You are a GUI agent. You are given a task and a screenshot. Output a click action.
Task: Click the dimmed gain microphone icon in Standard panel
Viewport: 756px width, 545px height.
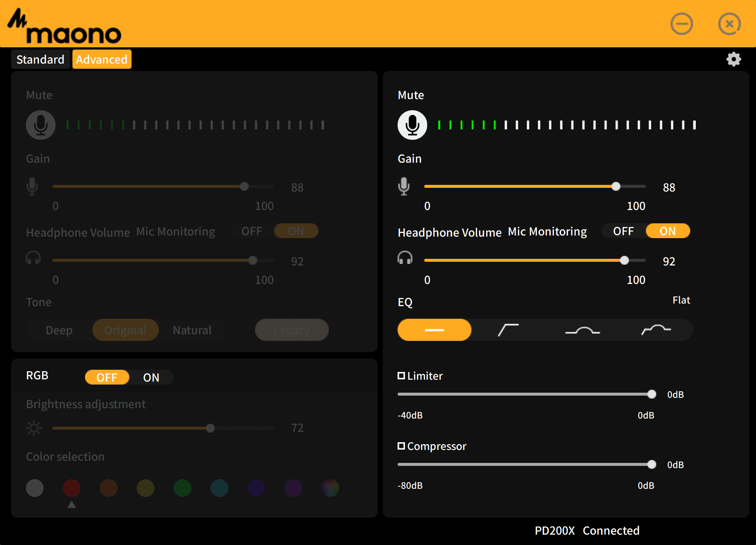32,186
